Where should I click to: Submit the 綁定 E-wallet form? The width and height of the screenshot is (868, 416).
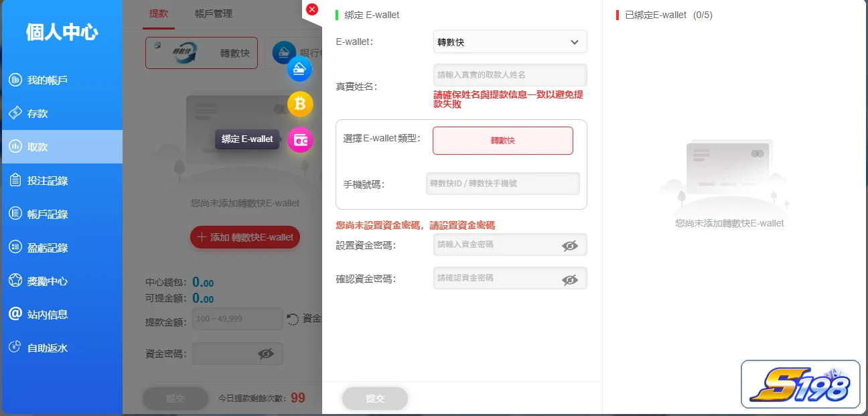[375, 399]
